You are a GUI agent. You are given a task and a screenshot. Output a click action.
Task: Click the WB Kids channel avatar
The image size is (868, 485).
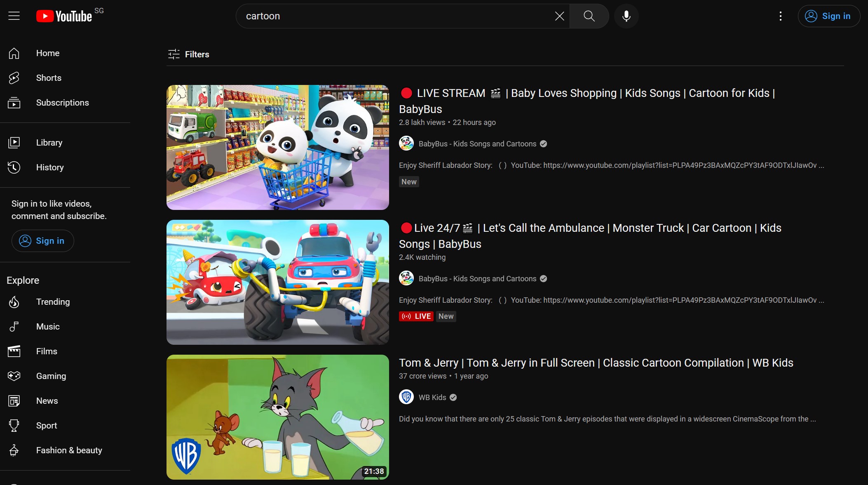(406, 397)
